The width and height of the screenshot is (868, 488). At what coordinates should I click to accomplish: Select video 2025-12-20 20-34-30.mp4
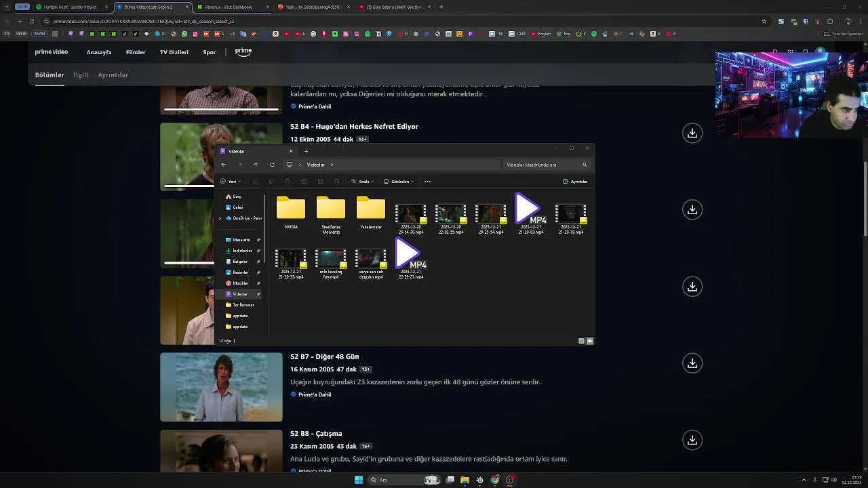411,218
